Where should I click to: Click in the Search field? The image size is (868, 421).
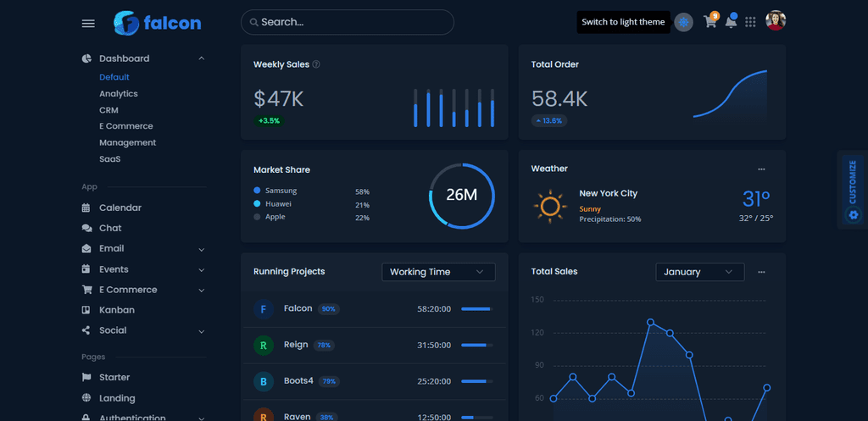pyautogui.click(x=347, y=22)
